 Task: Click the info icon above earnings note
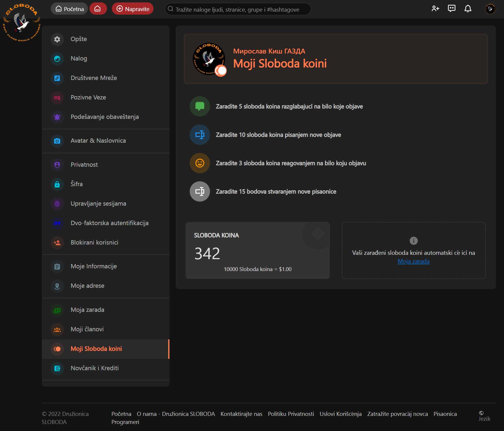(x=413, y=240)
